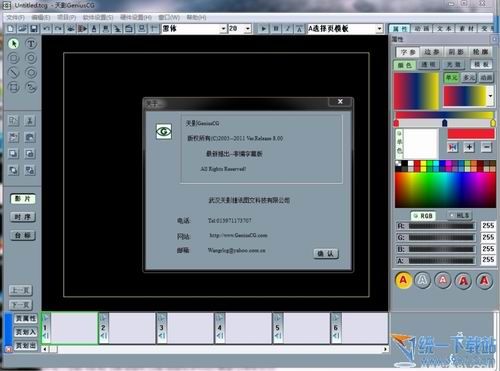Click the Redo arrow toolbar icon
500x371 pixels.
pyautogui.click(x=58, y=29)
